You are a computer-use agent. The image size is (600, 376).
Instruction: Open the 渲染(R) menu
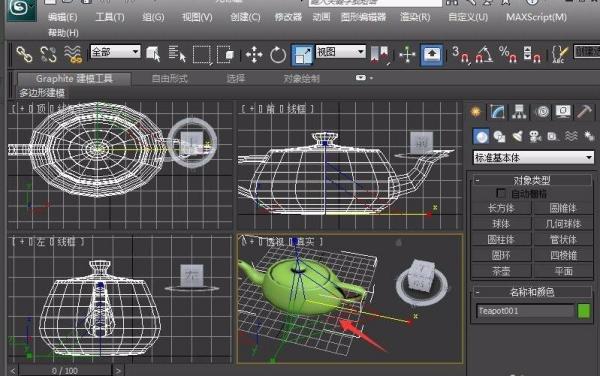[x=415, y=17]
